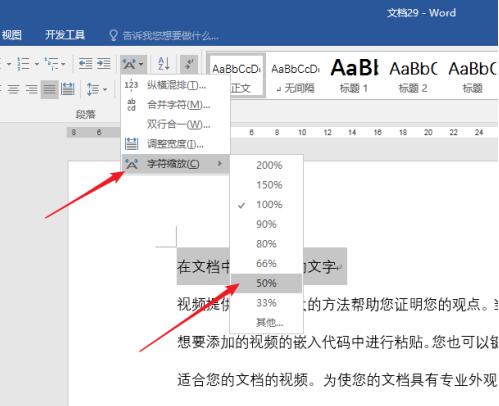Click the paragraph line starting 适合您的文档
Image resolution: width=499 pixels, height=406 pixels.
[x=337, y=380]
